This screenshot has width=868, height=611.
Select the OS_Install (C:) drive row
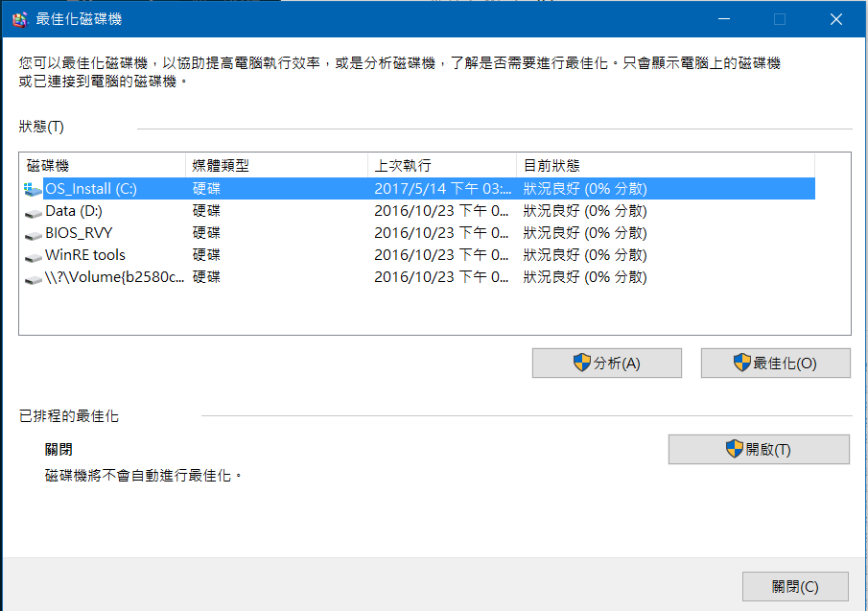(x=419, y=189)
